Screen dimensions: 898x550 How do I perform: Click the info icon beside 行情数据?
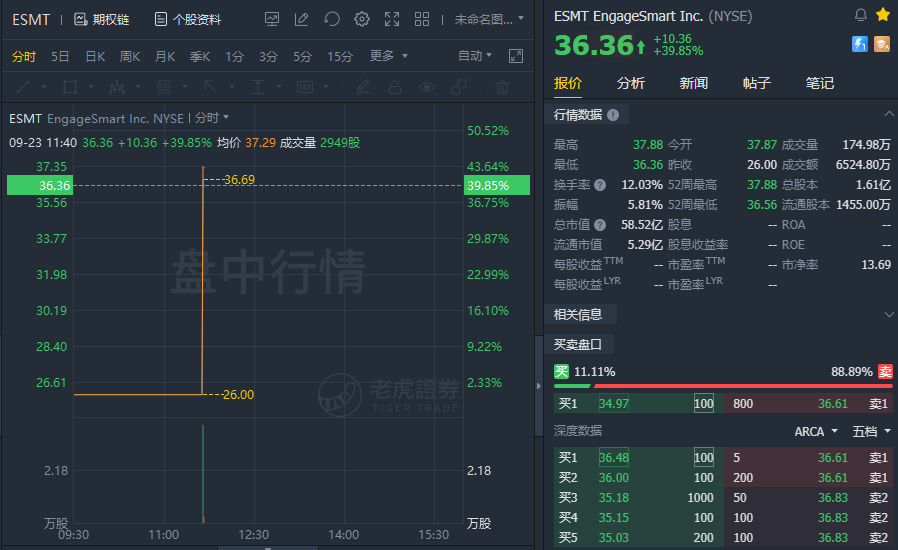613,115
